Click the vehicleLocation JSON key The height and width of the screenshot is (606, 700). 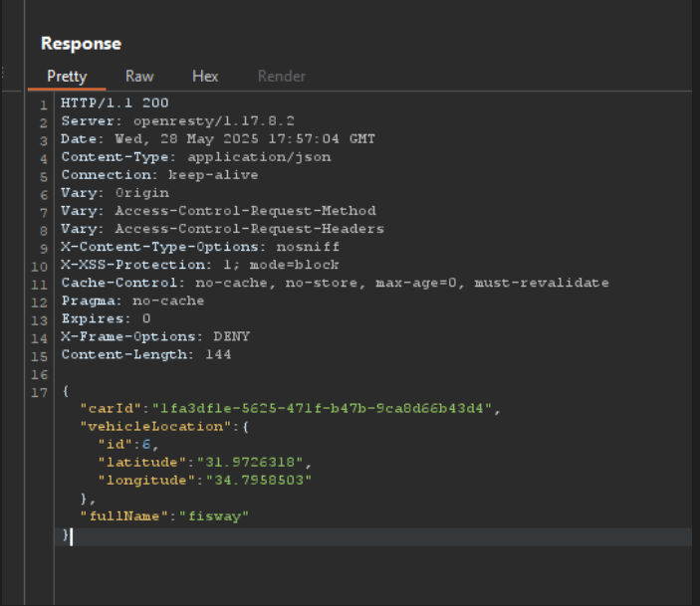pos(155,427)
